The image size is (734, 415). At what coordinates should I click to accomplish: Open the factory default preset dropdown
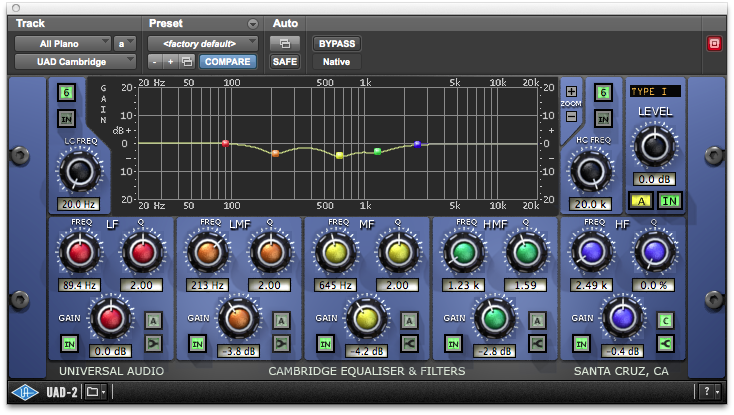coord(203,44)
